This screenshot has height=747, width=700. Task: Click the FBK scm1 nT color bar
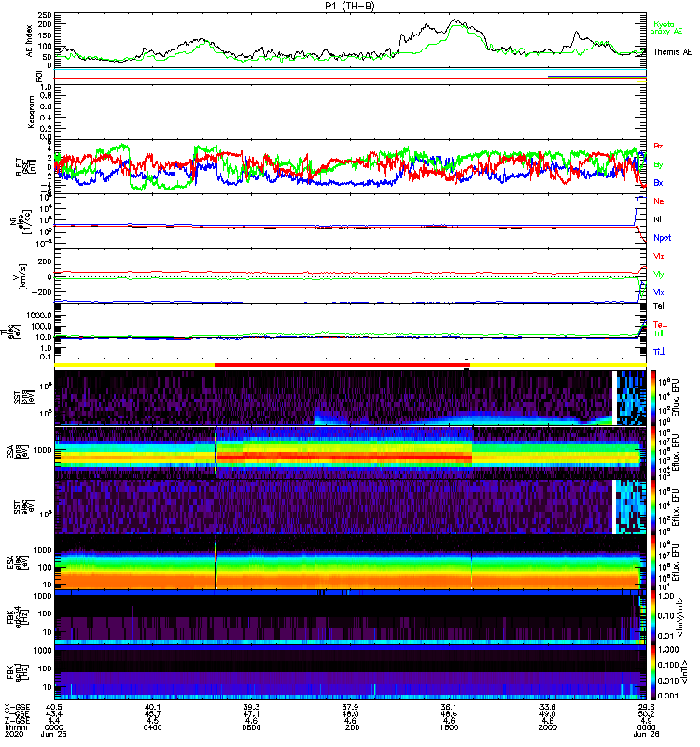coord(652,671)
